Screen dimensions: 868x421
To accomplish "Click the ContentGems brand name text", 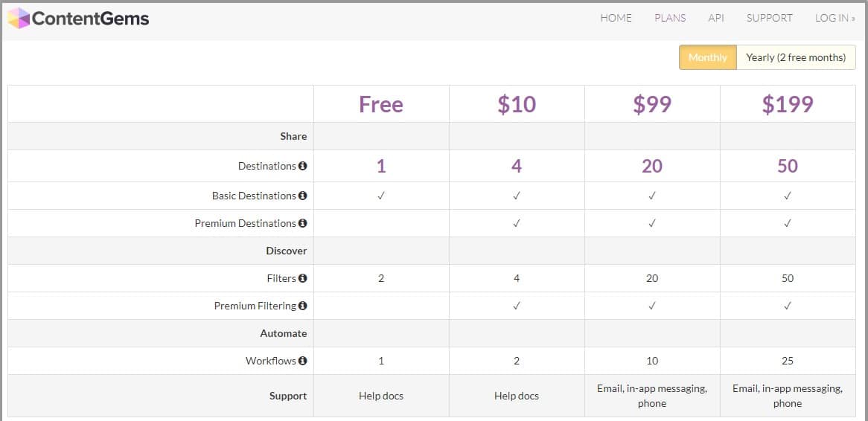I will click(x=90, y=19).
